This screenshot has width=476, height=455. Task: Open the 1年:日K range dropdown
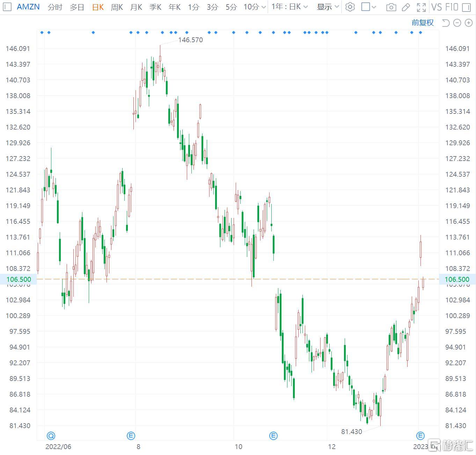290,7
